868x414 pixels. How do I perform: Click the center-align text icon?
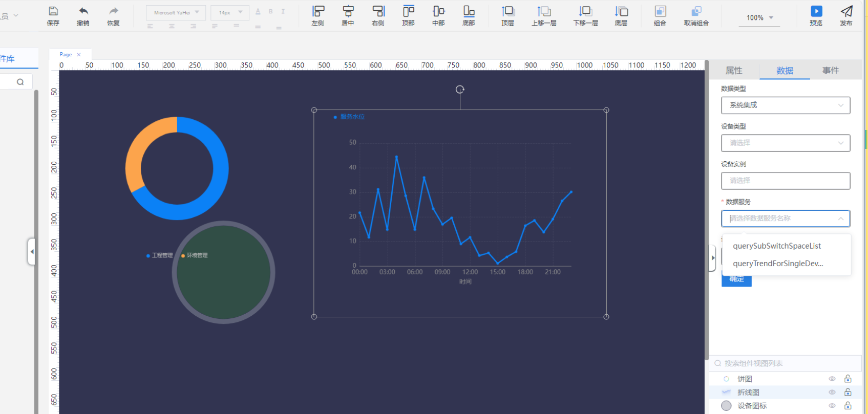(x=172, y=26)
